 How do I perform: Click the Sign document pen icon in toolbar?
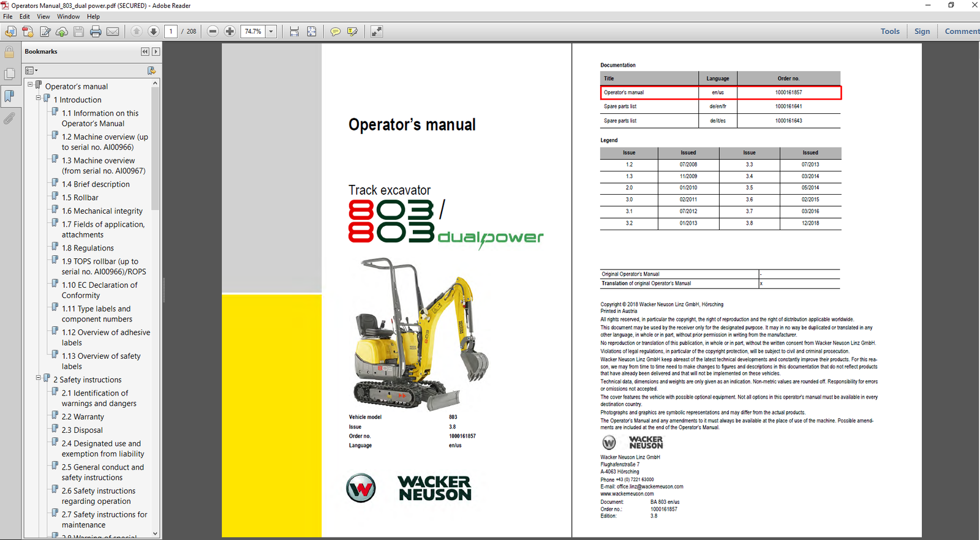tap(45, 31)
